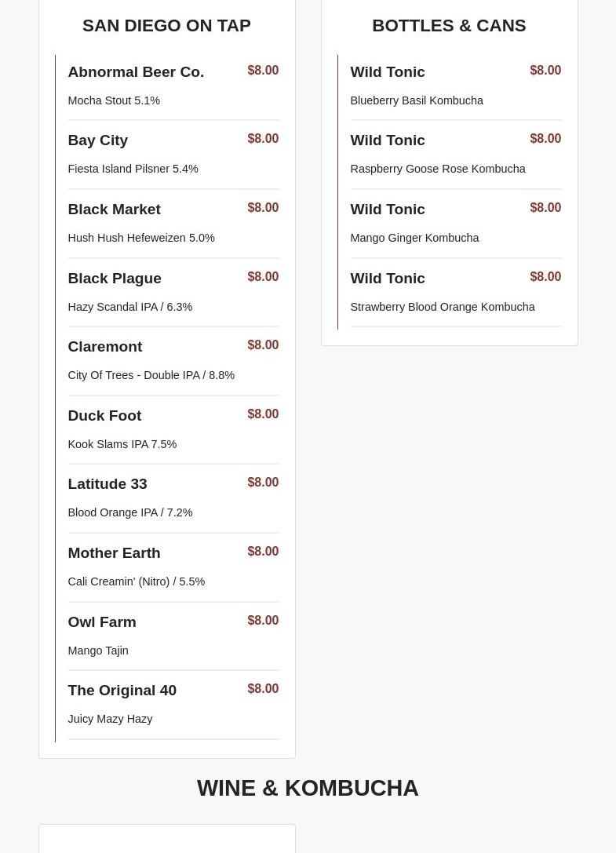Click the Duck Foot item name
This screenshot has width=616, height=853.
(104, 416)
